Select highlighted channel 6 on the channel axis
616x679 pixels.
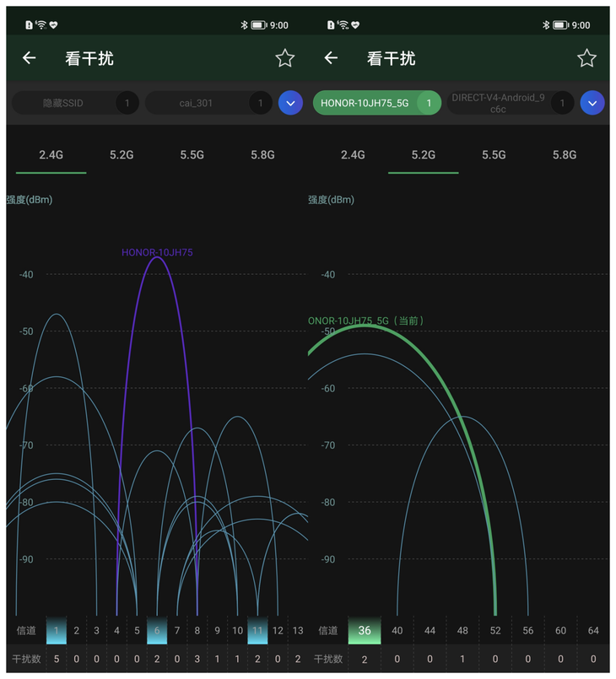157,631
